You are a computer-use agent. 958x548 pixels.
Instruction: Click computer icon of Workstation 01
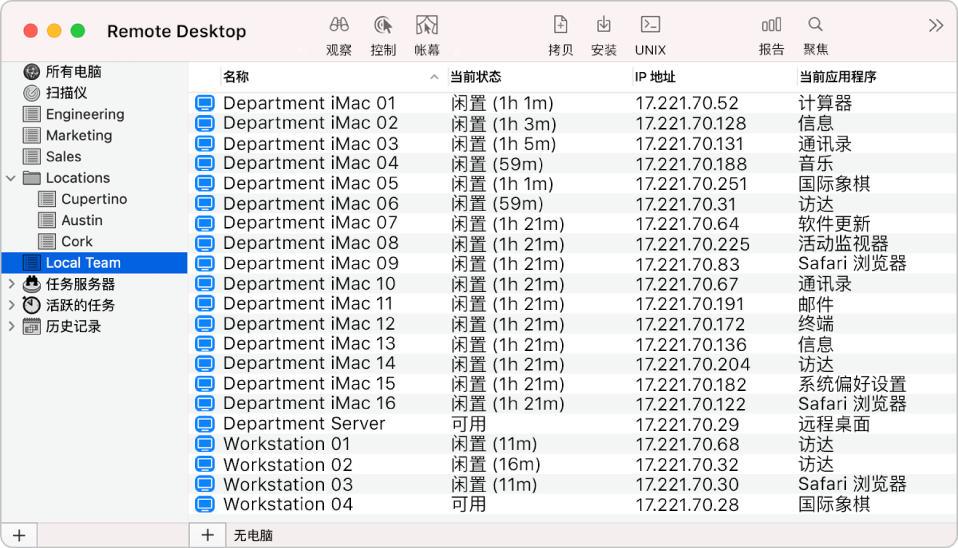[205, 444]
